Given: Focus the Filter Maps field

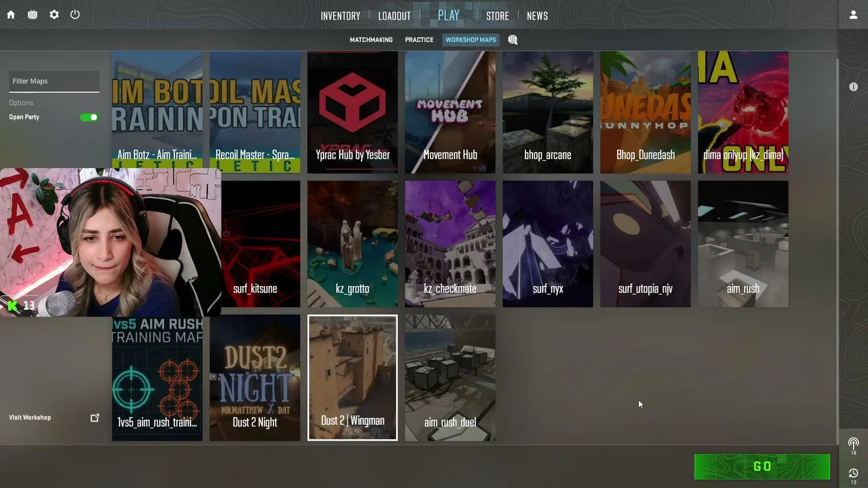Looking at the screenshot, I should pyautogui.click(x=54, y=81).
